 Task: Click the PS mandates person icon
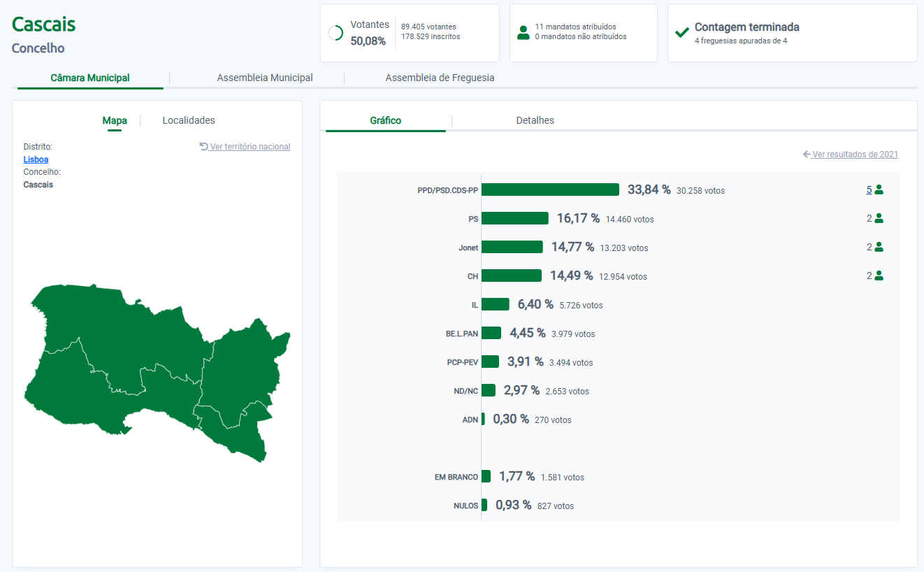click(x=879, y=218)
